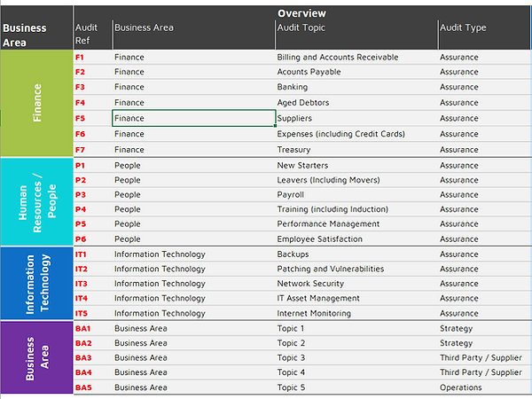The width and height of the screenshot is (532, 399).
Task: Click audit ref IT4
Action: pos(92,298)
